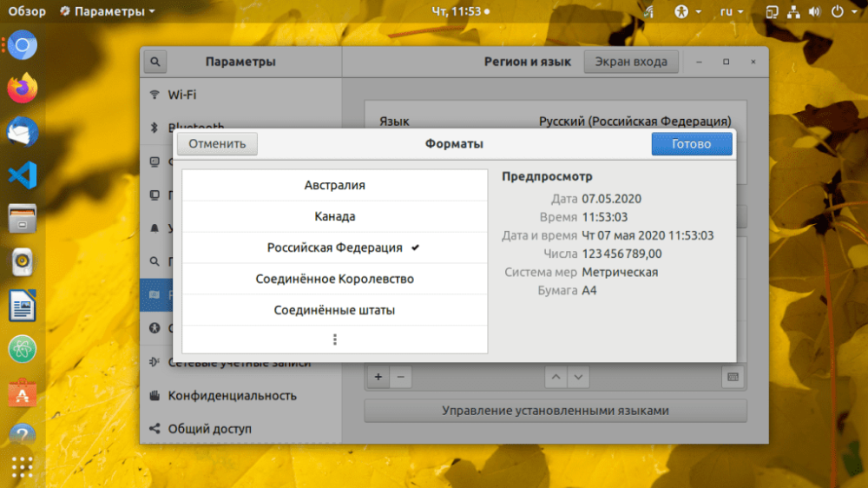This screenshot has height=488, width=868.
Task: Launch Visual Studio Code from the dock
Action: point(23,175)
